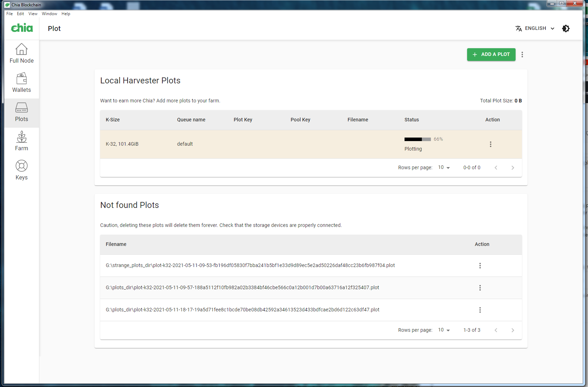The image size is (588, 387).
Task: Click the Chia logo
Action: click(x=21, y=28)
